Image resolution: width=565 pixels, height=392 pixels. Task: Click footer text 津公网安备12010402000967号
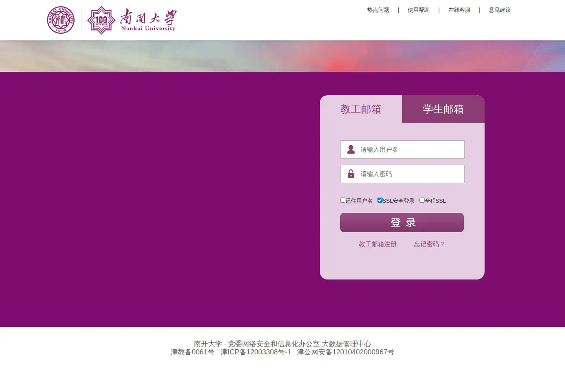[346, 352]
